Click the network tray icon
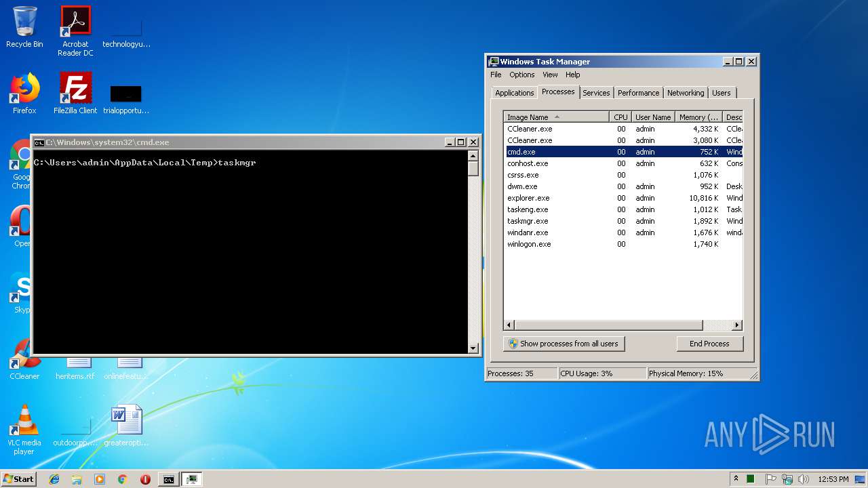This screenshot has width=868, height=488. [787, 479]
